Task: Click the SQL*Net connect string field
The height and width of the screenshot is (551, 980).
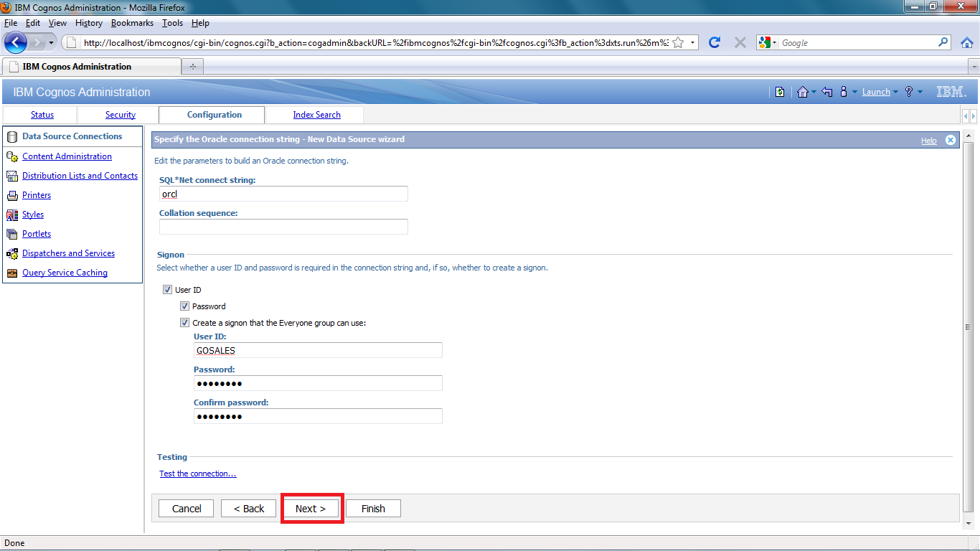Action: [x=283, y=194]
